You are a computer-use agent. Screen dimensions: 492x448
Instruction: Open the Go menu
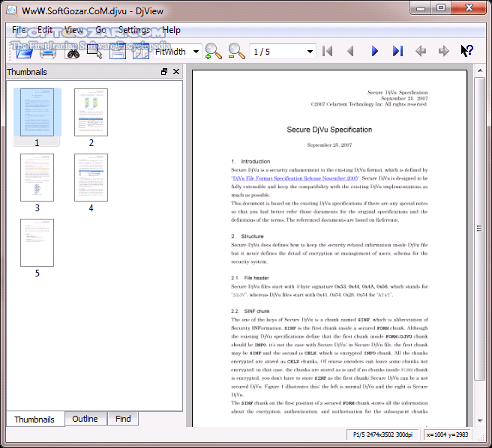(x=100, y=30)
